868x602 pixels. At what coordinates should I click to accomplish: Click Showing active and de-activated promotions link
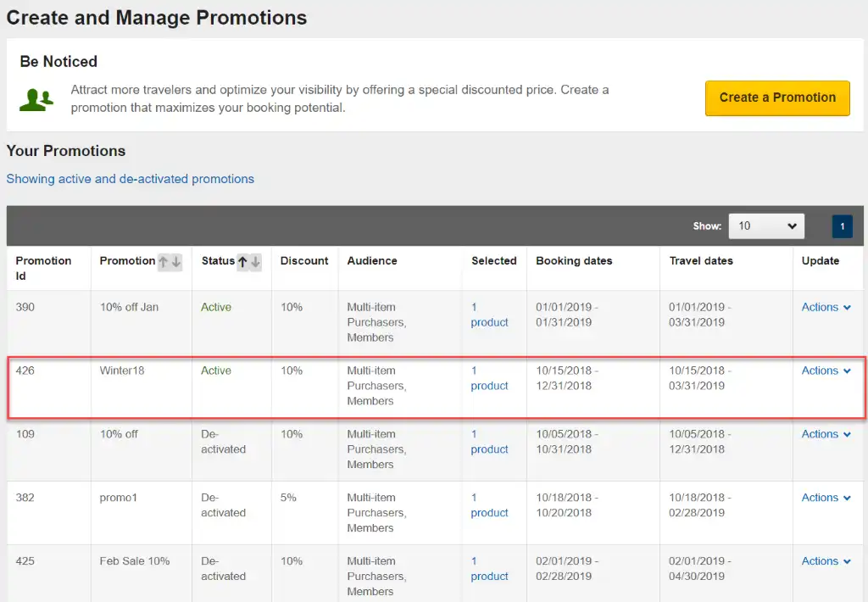tap(131, 179)
